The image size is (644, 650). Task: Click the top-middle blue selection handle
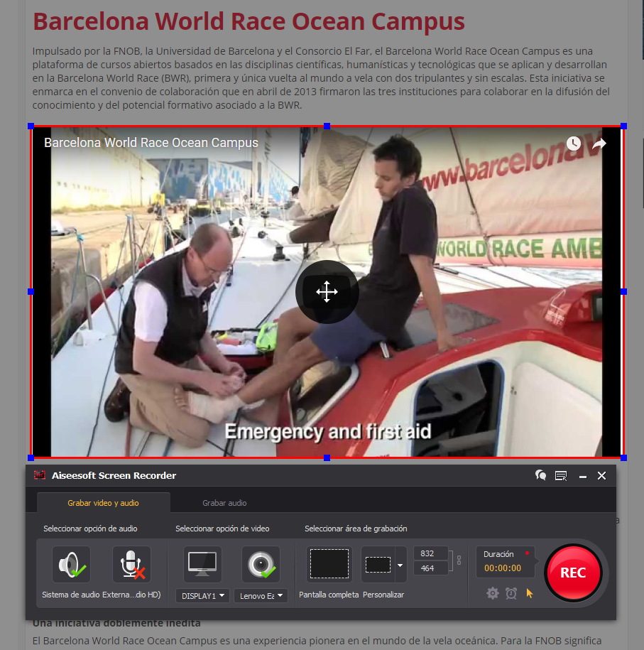[327, 126]
